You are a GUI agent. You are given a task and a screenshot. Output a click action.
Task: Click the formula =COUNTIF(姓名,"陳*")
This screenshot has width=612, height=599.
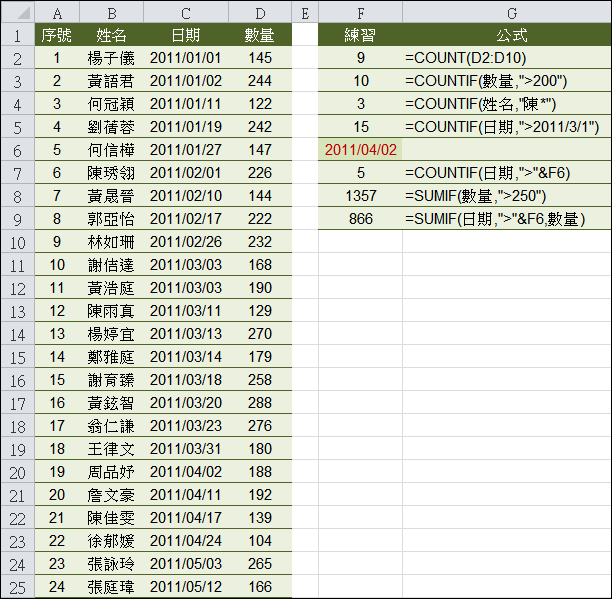(x=507, y=104)
